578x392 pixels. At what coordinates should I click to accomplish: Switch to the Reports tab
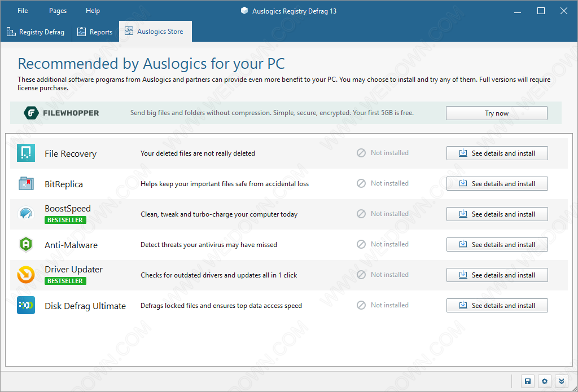tap(95, 32)
